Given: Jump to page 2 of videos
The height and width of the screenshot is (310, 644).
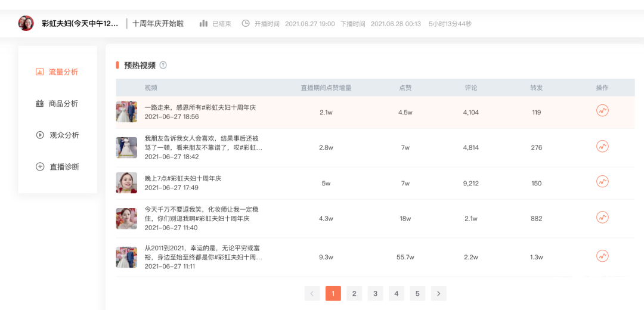Looking at the screenshot, I should pyautogui.click(x=354, y=293).
